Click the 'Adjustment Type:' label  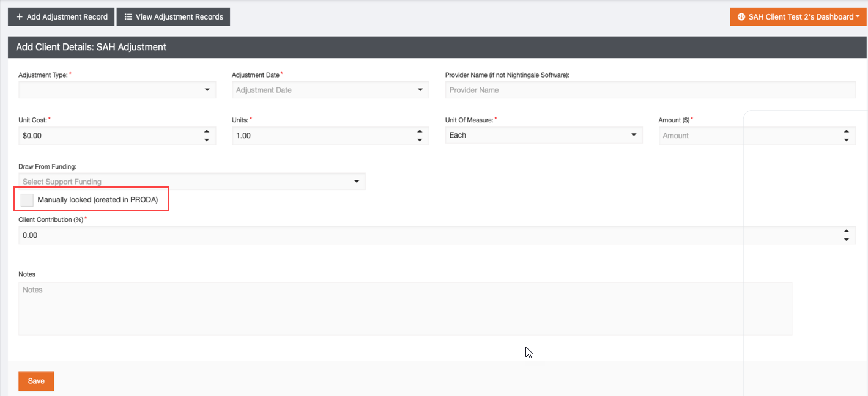tap(43, 75)
